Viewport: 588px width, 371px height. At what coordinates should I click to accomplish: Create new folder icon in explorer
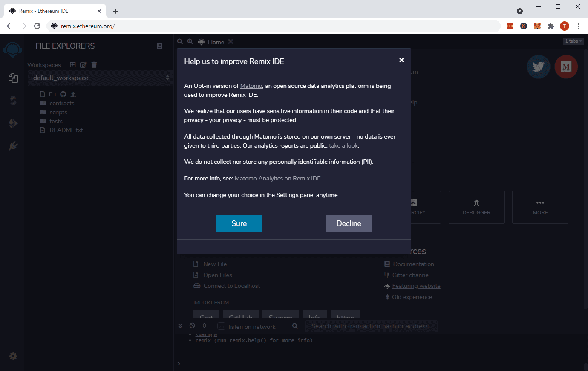(52, 94)
